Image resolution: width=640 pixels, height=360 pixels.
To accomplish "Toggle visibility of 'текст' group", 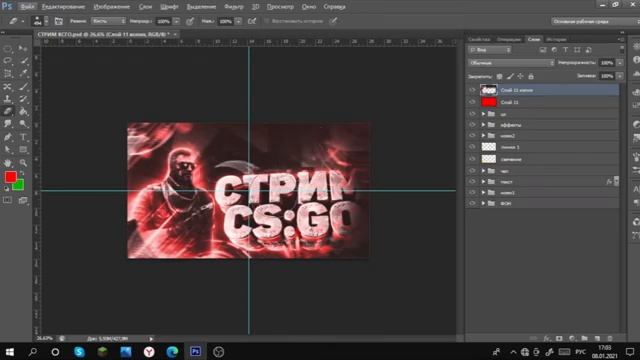I will [472, 182].
